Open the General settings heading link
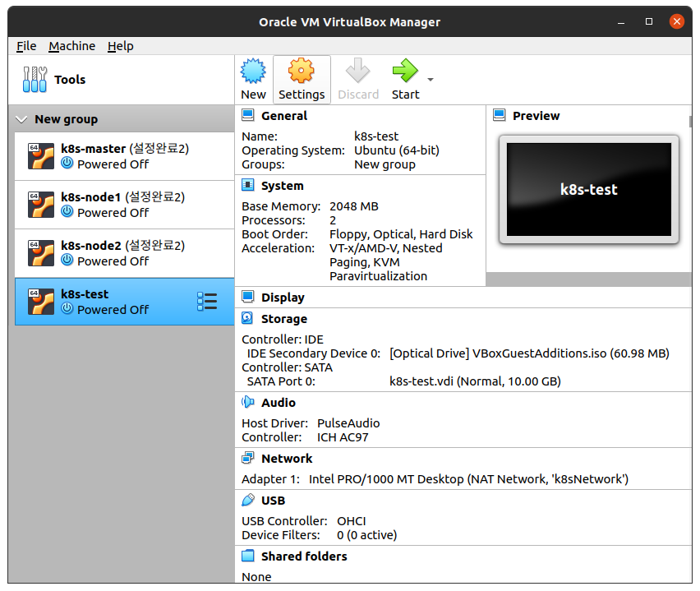 284,116
